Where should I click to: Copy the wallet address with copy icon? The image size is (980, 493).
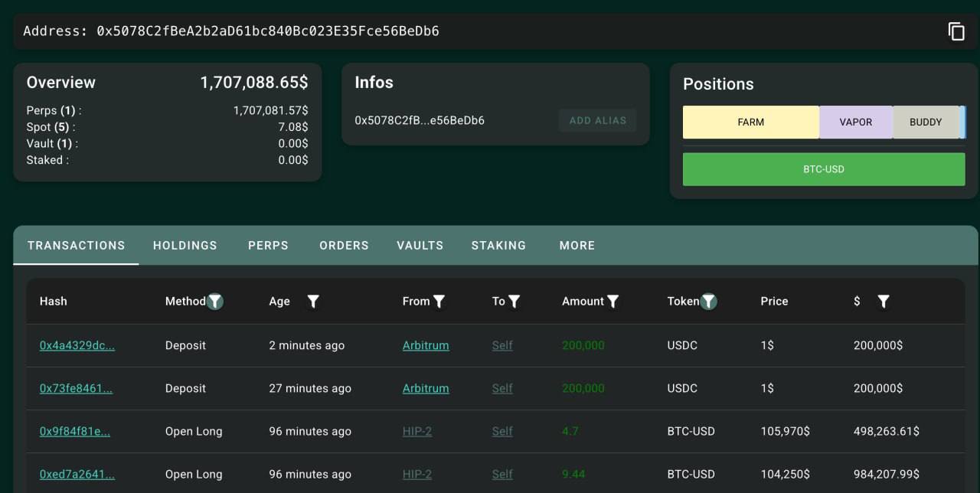coord(956,31)
